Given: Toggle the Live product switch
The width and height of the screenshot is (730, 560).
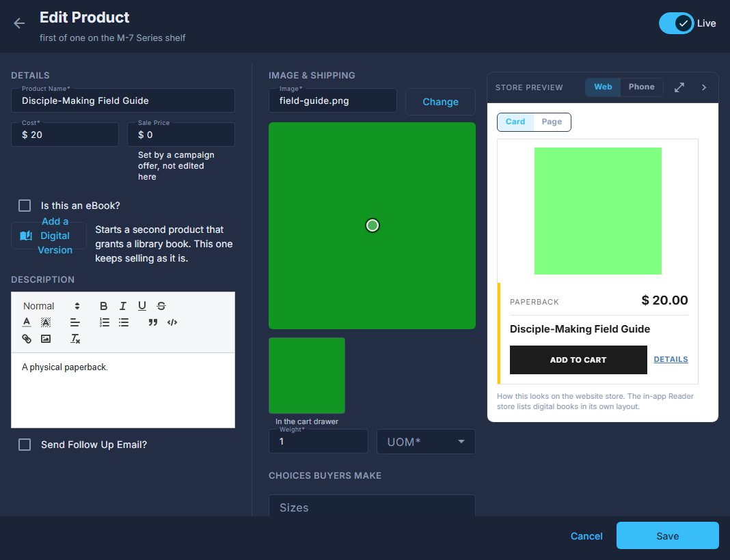Looking at the screenshot, I should click(x=676, y=23).
